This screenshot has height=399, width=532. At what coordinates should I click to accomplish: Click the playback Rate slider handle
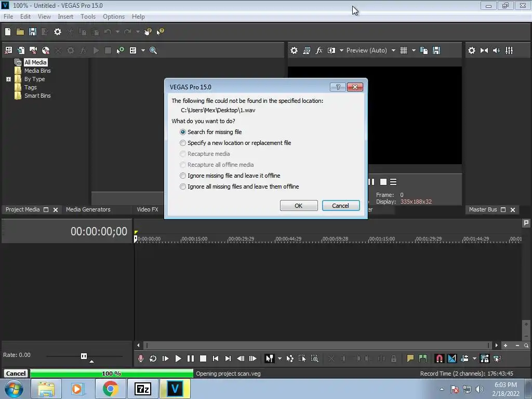coord(84,356)
